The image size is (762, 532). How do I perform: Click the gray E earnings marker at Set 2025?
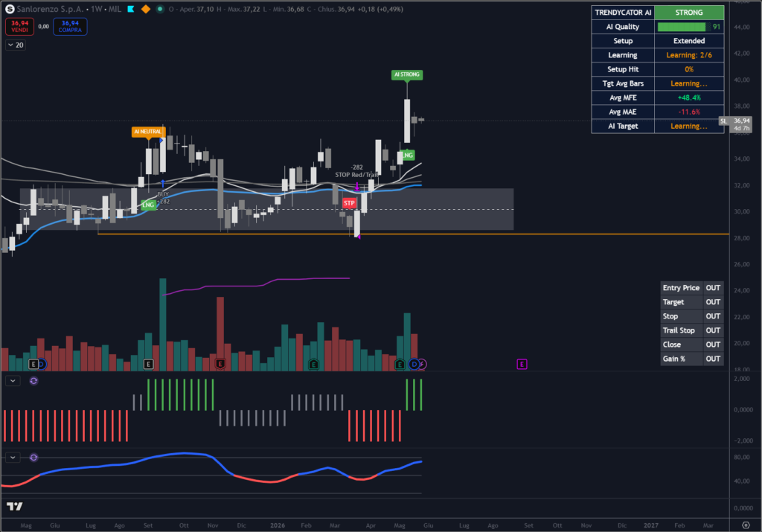click(x=149, y=364)
